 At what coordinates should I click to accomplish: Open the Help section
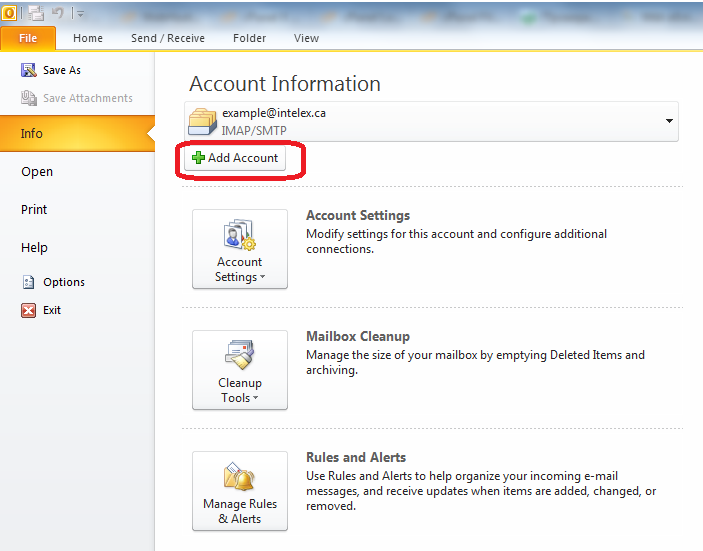pos(34,247)
